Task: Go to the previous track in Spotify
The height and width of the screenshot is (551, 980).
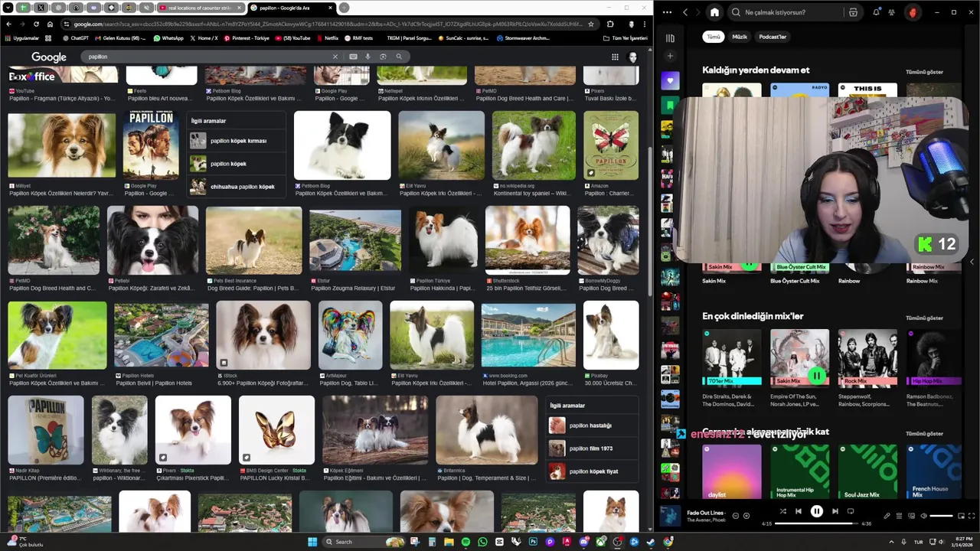Action: (x=799, y=511)
